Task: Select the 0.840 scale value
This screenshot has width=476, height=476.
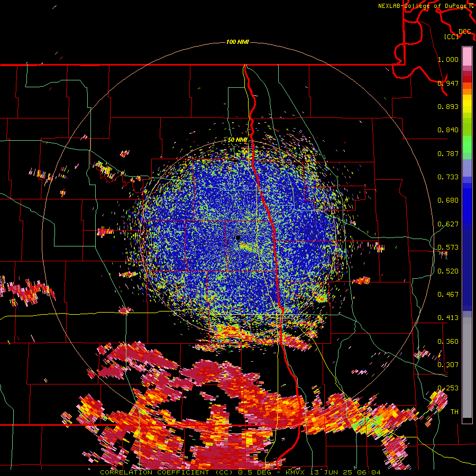Action: (448, 130)
